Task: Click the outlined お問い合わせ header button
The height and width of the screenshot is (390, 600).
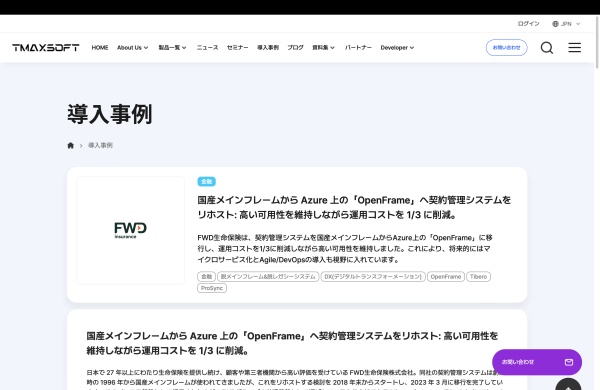Action: (x=507, y=47)
